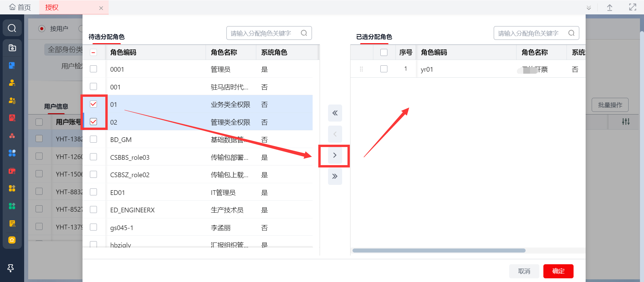
Task: Click the sidebar search magnifier icon
Action: (x=12, y=28)
